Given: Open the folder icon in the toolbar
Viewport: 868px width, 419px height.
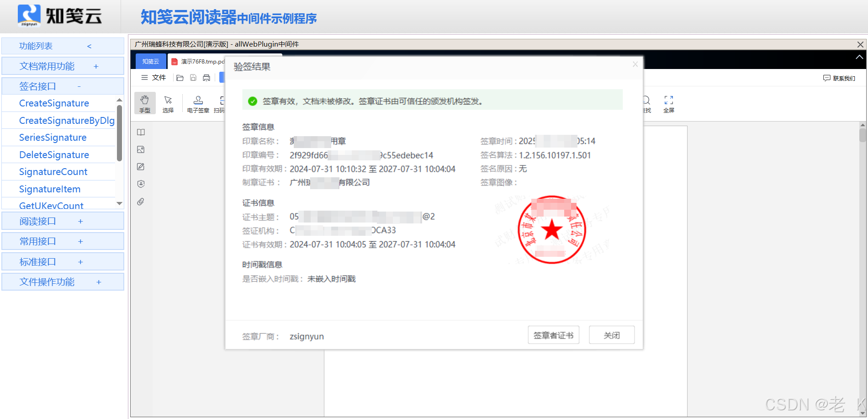Looking at the screenshot, I should tap(180, 78).
